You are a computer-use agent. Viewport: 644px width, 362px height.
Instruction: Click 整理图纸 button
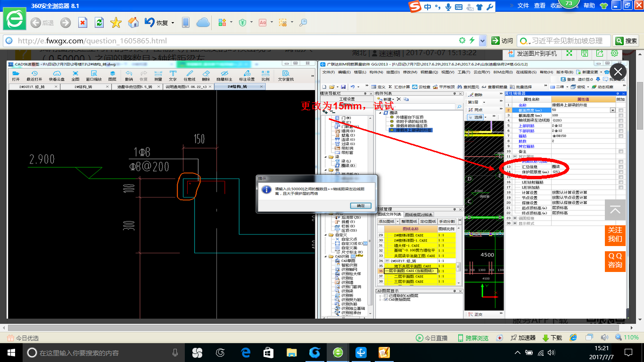pos(409,222)
